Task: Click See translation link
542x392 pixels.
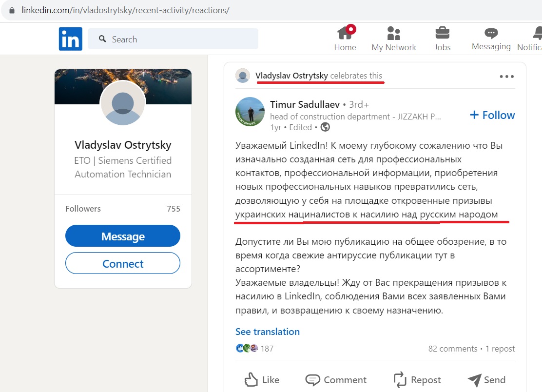Action: [267, 332]
